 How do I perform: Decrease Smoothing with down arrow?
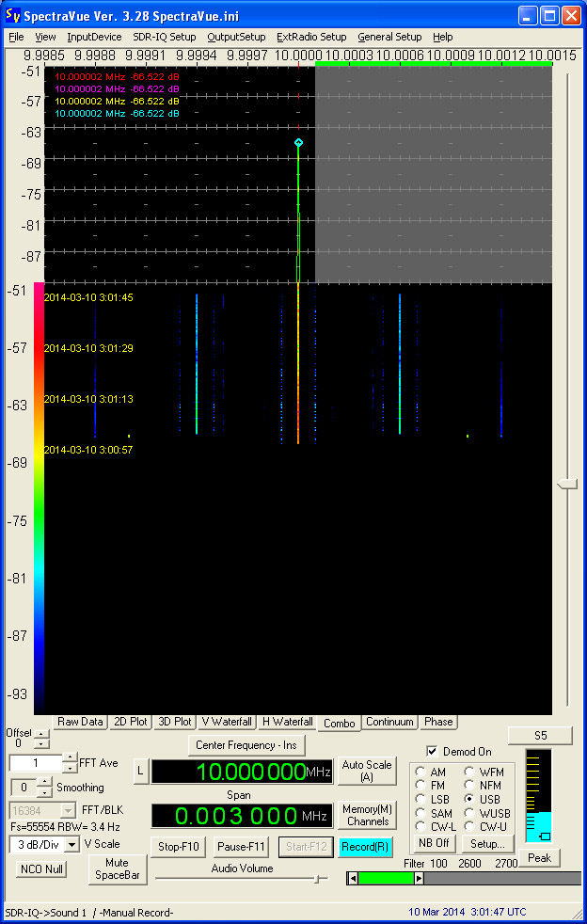tap(45, 792)
